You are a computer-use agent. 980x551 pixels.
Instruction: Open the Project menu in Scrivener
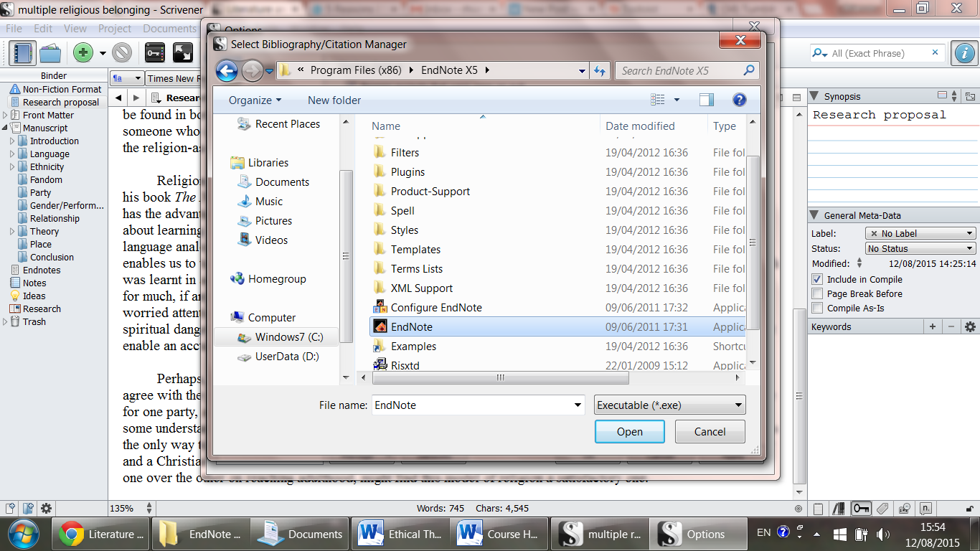tap(115, 29)
